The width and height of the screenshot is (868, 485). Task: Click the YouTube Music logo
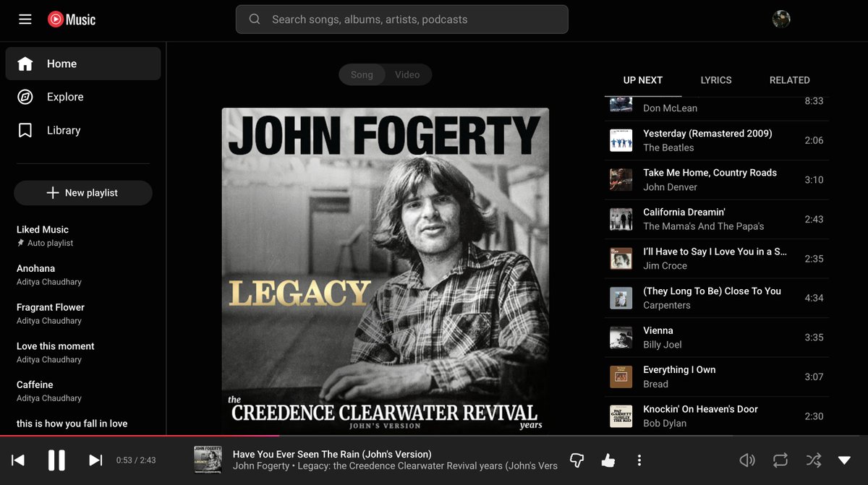(x=72, y=20)
